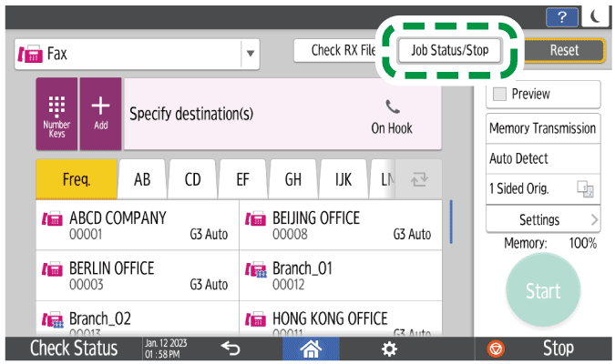The image size is (615, 364).
Task: Tap the On Hook phone icon
Action: [x=392, y=115]
